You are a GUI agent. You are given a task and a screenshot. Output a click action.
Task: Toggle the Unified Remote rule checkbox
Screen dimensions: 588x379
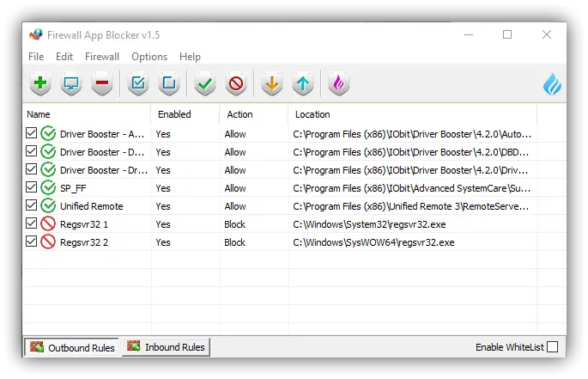click(x=32, y=205)
